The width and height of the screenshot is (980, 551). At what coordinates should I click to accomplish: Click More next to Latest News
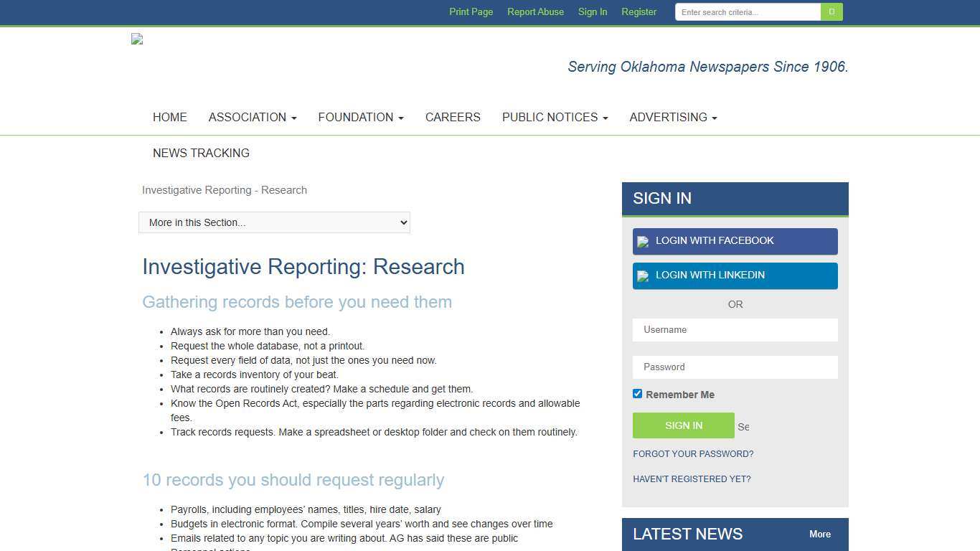[819, 534]
